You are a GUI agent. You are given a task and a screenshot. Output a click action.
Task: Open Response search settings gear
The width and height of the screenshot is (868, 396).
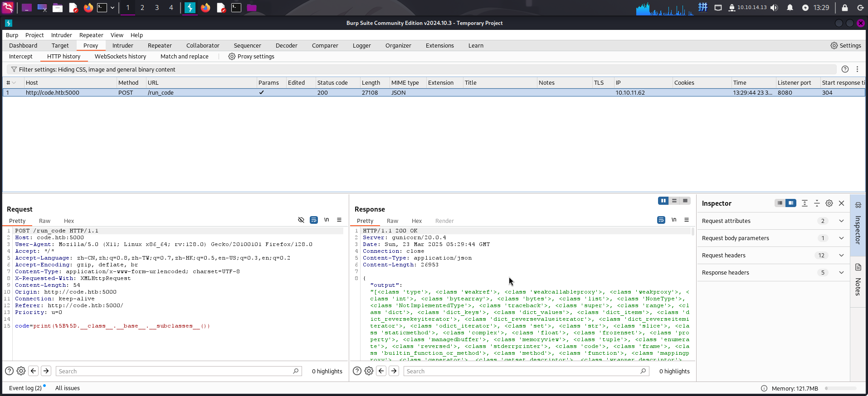(x=369, y=371)
